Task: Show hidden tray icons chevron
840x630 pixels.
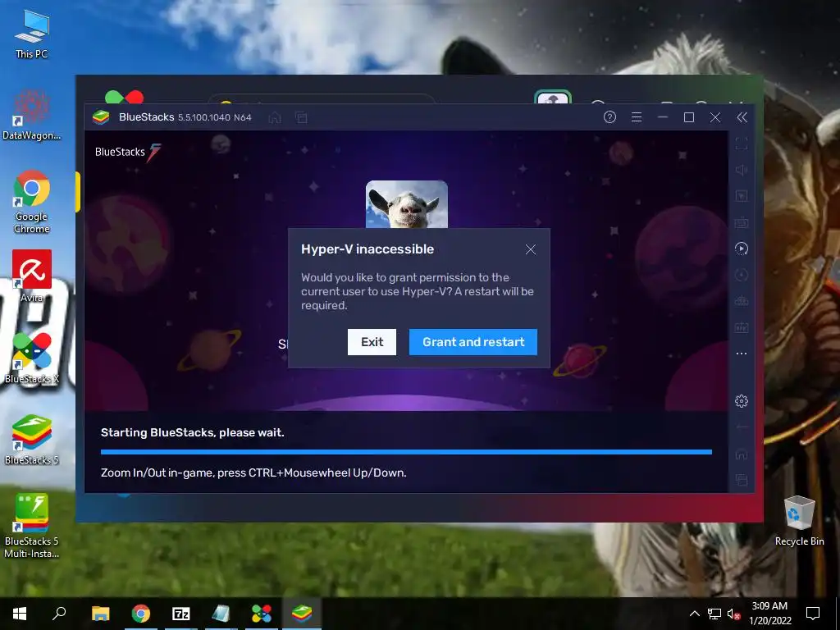Action: [694, 614]
